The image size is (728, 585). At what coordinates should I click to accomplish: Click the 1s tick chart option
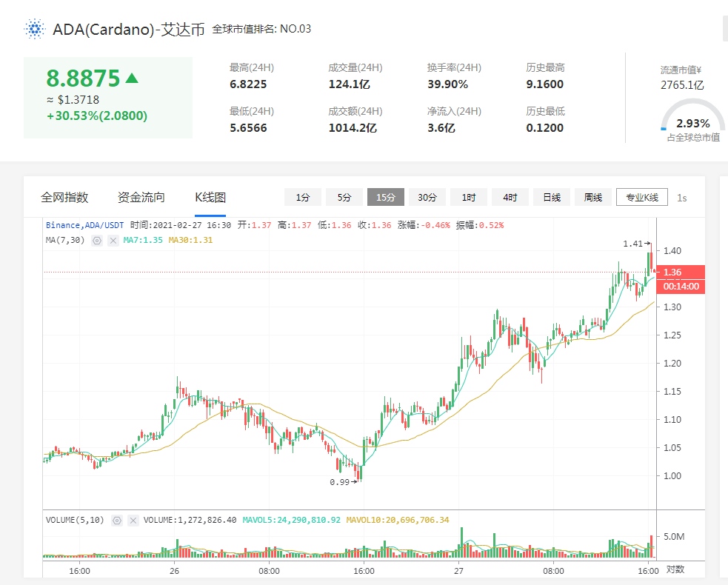681,197
